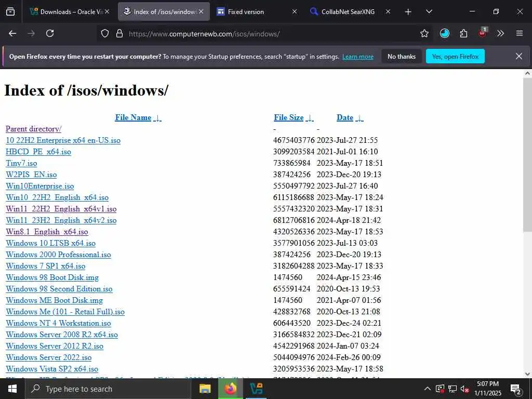Click the URL address bar field
Image resolution: width=532 pixels, height=399 pixels.
(x=264, y=34)
